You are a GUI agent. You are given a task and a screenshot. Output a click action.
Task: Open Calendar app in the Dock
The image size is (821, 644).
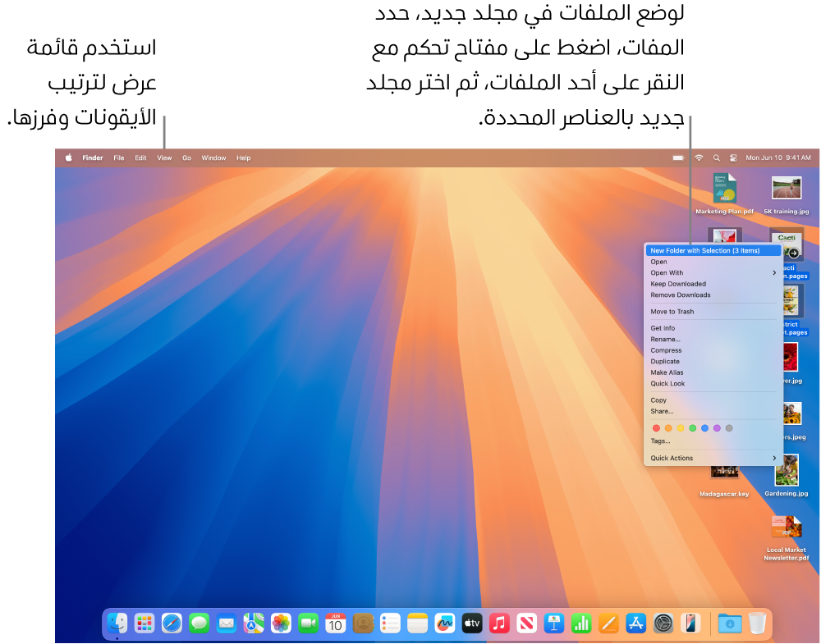[336, 623]
